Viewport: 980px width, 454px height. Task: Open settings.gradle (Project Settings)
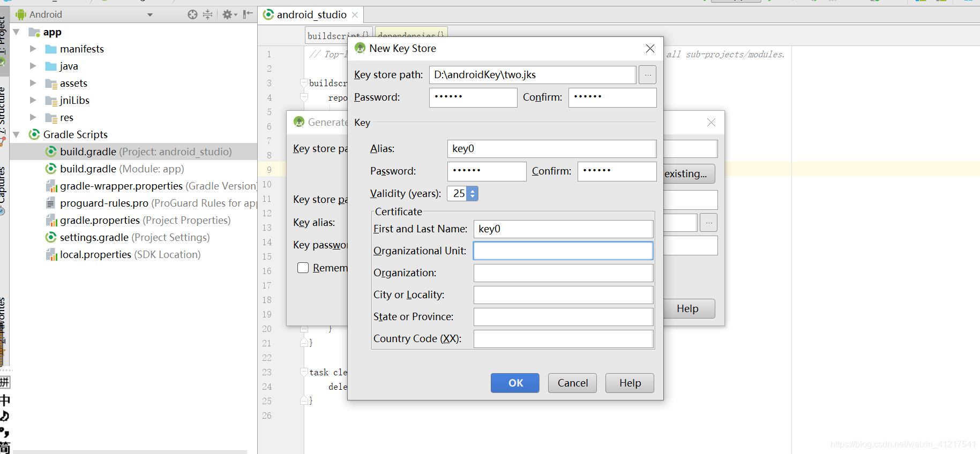coord(128,237)
